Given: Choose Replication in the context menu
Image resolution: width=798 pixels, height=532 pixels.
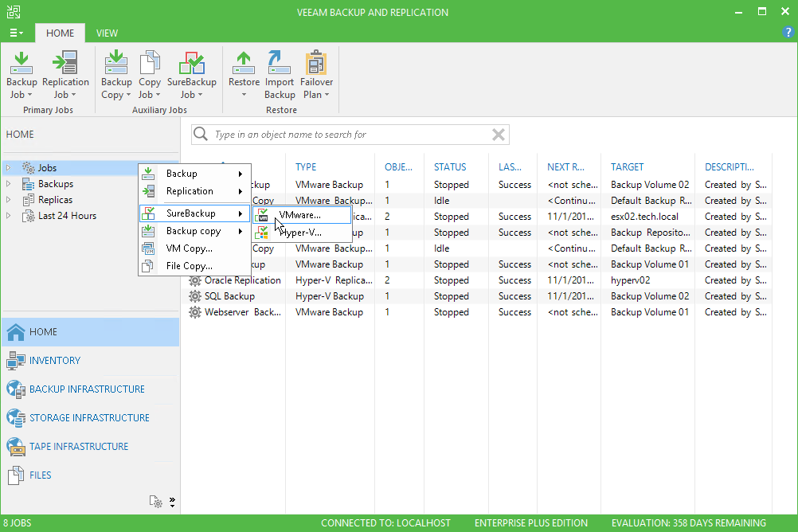Looking at the screenshot, I should [195, 191].
